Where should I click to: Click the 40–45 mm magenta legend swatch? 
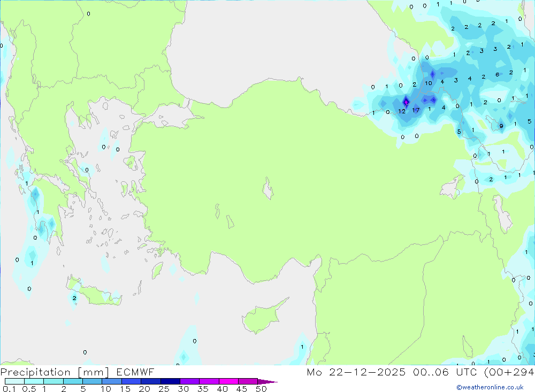pyautogui.click(x=228, y=381)
